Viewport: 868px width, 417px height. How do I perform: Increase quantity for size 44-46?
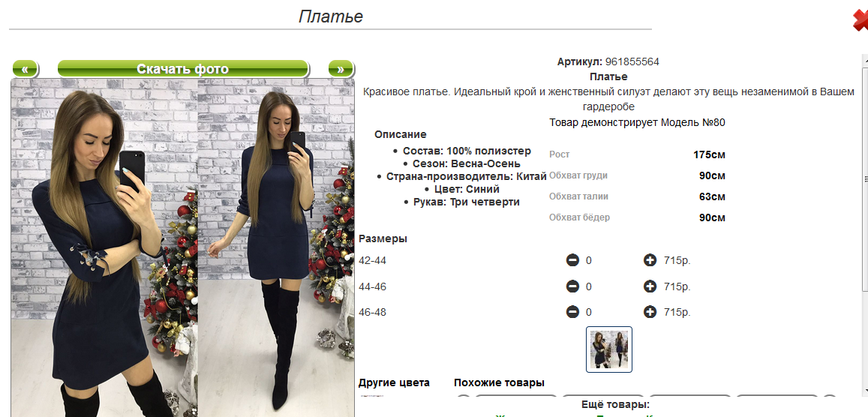pos(650,286)
